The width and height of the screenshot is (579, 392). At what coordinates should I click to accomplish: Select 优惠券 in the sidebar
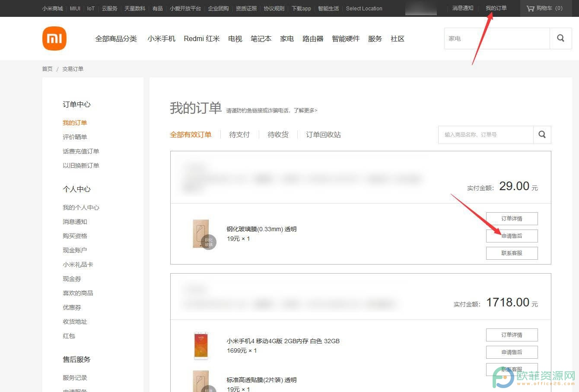[x=72, y=307]
